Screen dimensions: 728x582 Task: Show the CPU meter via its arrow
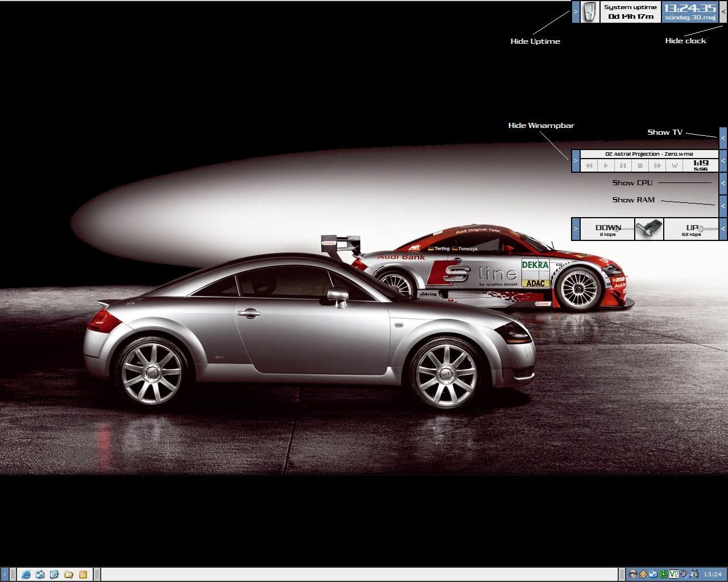[x=723, y=184]
